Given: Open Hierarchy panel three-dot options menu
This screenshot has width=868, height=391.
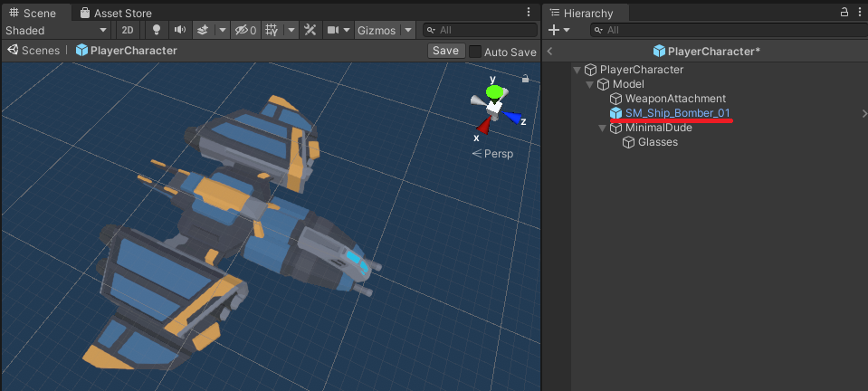Looking at the screenshot, I should (859, 12).
